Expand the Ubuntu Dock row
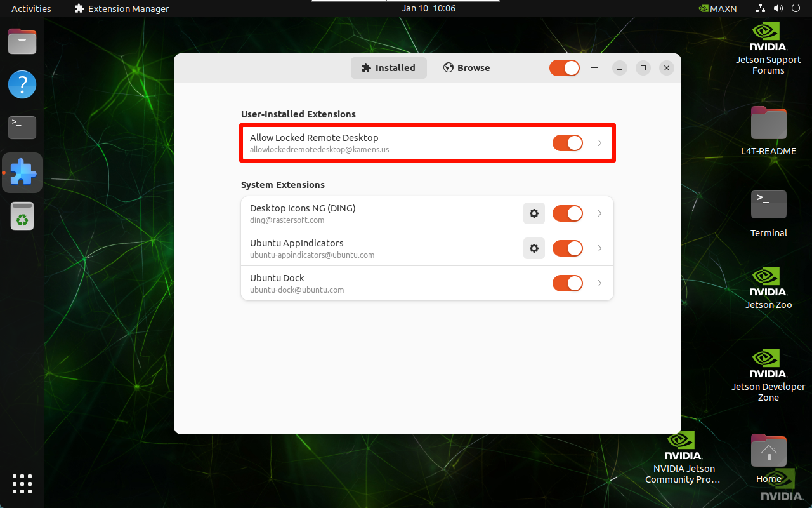This screenshot has height=508, width=812. point(599,283)
